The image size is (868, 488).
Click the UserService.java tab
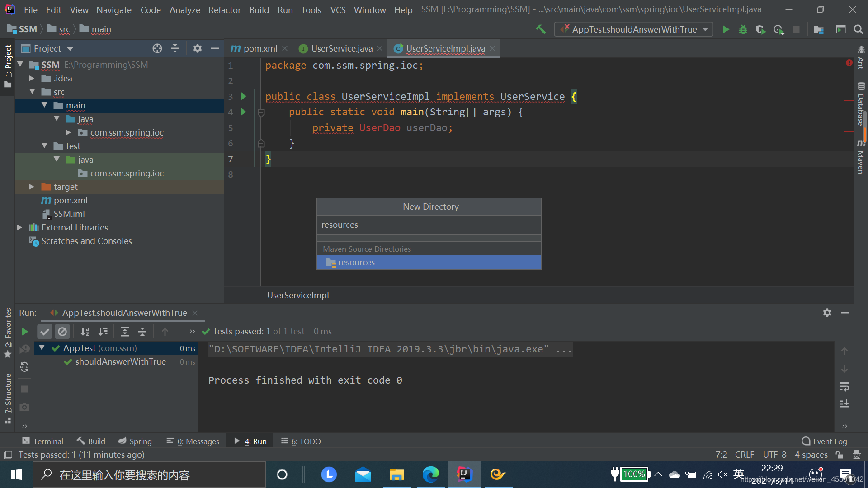342,48
